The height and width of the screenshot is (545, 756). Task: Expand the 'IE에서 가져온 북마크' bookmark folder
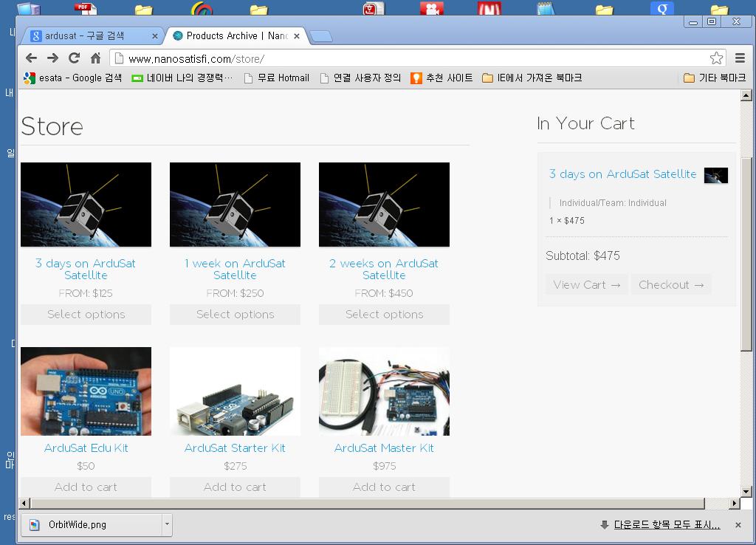pos(532,78)
